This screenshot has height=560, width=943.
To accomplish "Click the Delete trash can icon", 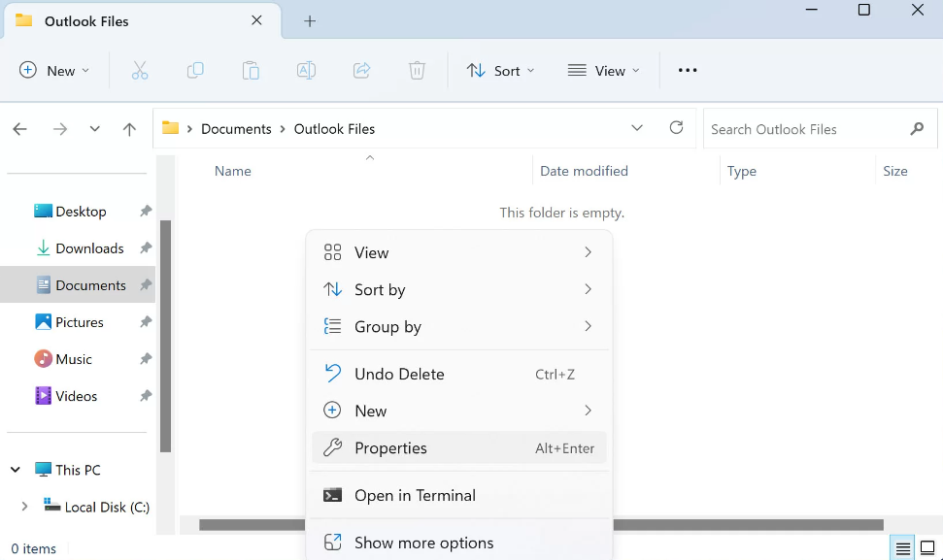I will click(x=417, y=70).
